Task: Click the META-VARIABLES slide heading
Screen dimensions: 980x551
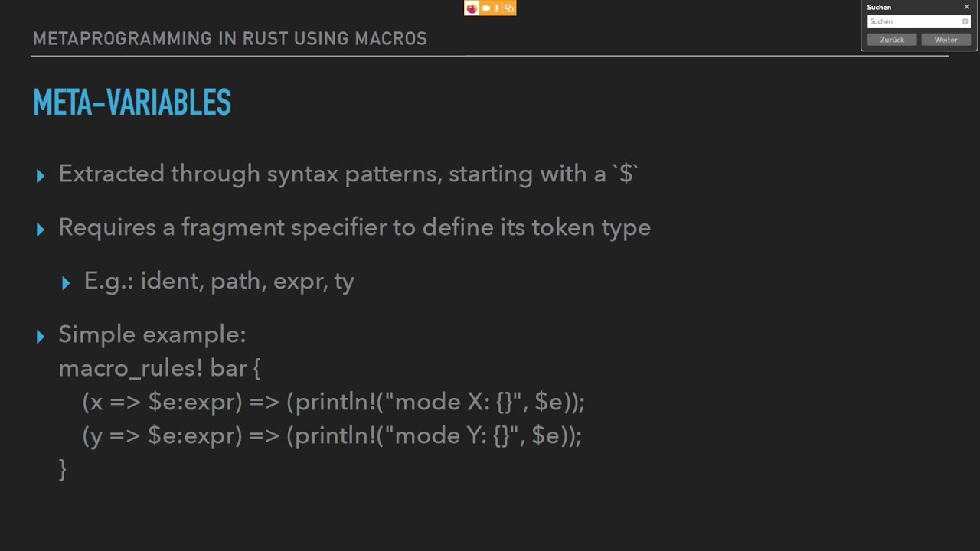Action: 132,103
